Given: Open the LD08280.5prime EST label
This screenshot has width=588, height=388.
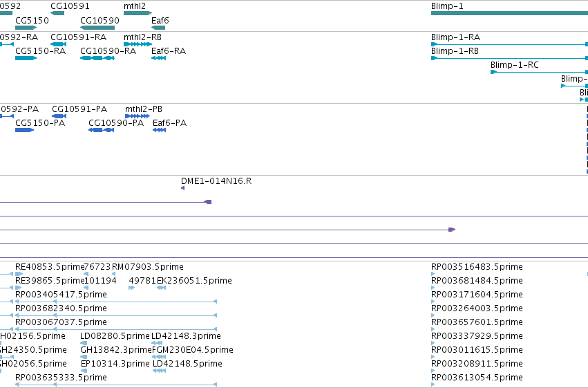Looking at the screenshot, I should (115, 336).
